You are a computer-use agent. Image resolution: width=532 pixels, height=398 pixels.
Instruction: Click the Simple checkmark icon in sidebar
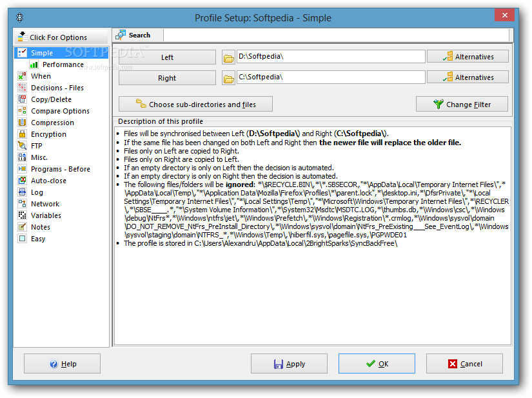pos(22,53)
